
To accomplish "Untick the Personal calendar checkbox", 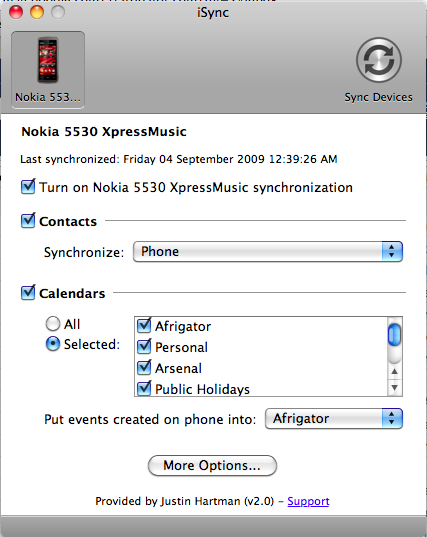I will click(144, 347).
